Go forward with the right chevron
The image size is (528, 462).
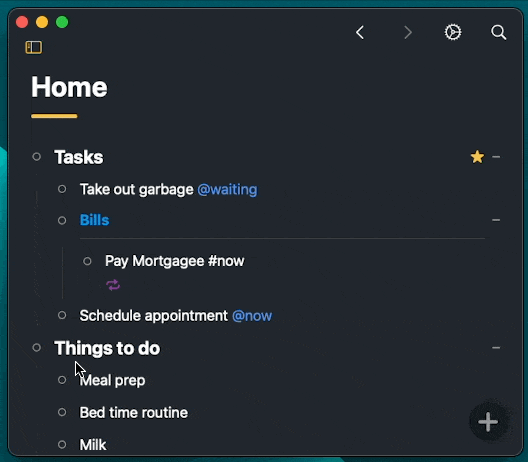point(408,32)
